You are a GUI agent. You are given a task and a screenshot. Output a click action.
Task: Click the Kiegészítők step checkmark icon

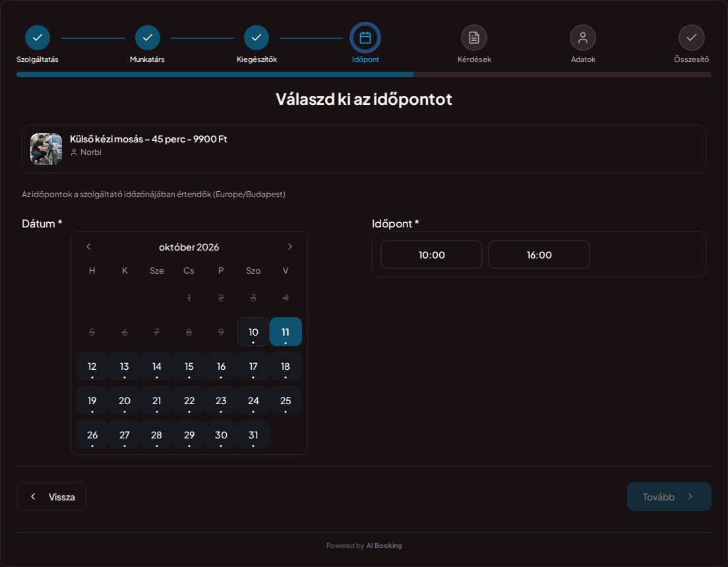coord(257,38)
